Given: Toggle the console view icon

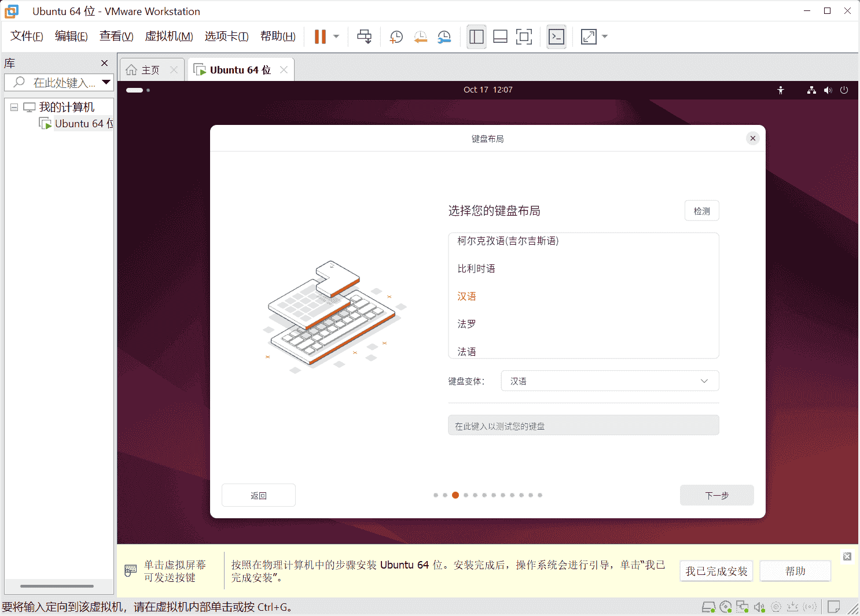Looking at the screenshot, I should tap(556, 36).
